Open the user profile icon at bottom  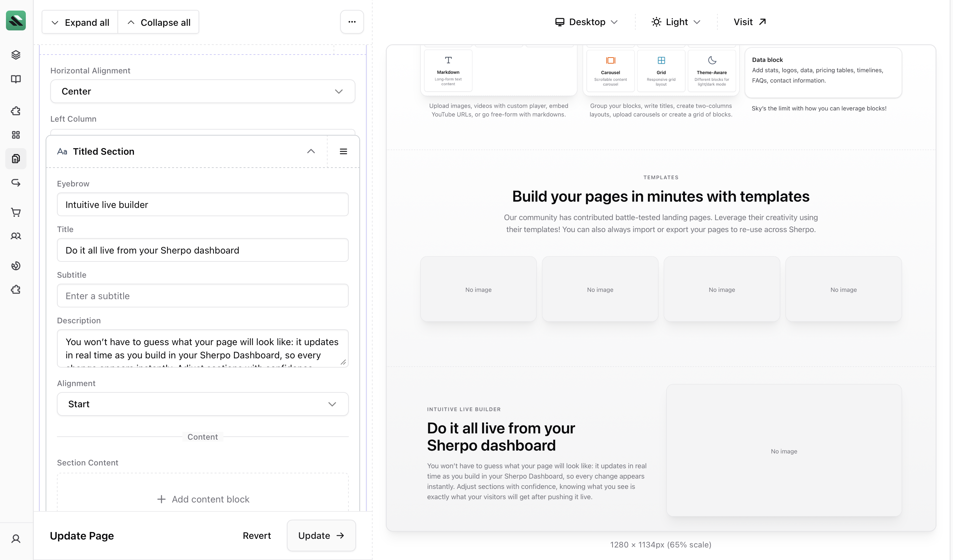tap(16, 539)
